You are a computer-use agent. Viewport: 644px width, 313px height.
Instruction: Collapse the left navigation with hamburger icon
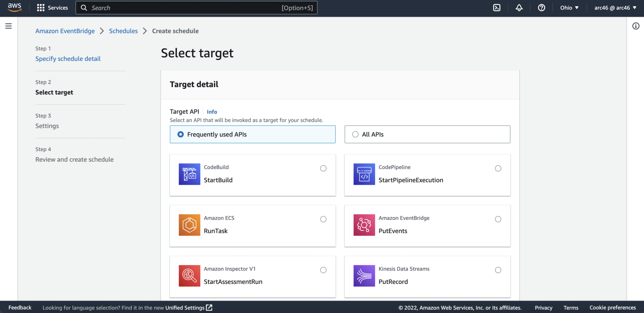click(x=8, y=26)
